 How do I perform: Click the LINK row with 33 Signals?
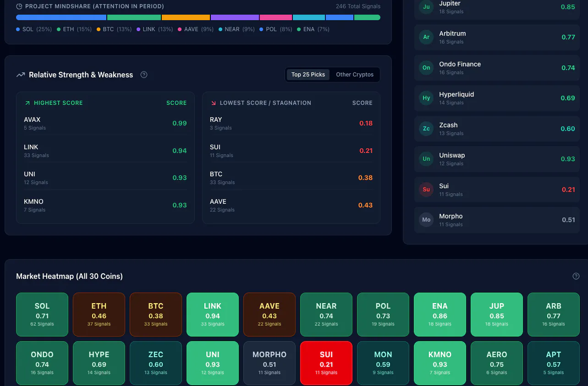click(x=105, y=151)
